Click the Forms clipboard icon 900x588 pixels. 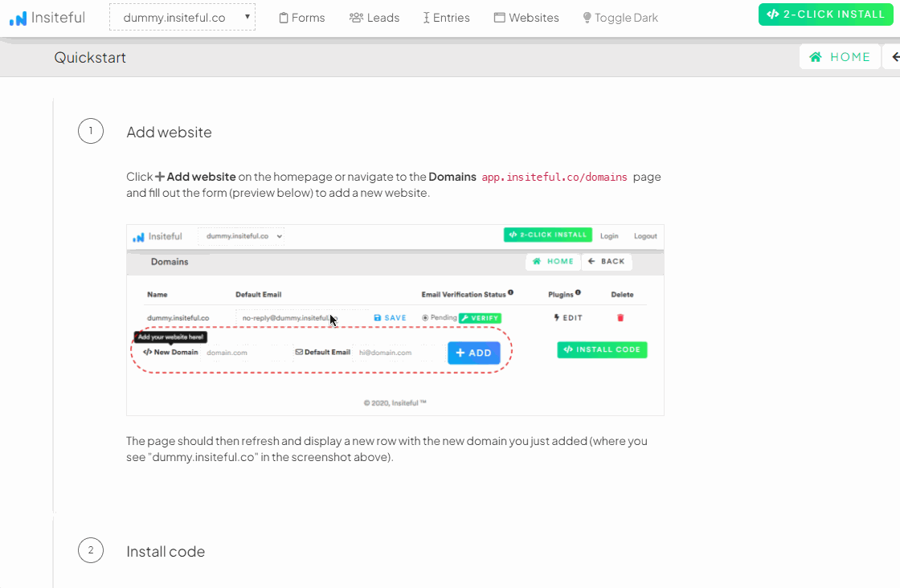[x=284, y=18]
